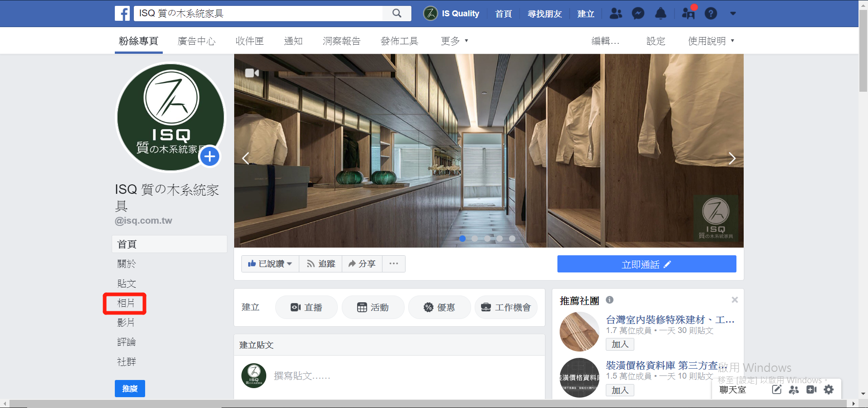Viewport: 868px width, 408px height.
Task: Create an 優惠 offer
Action: pyautogui.click(x=439, y=307)
